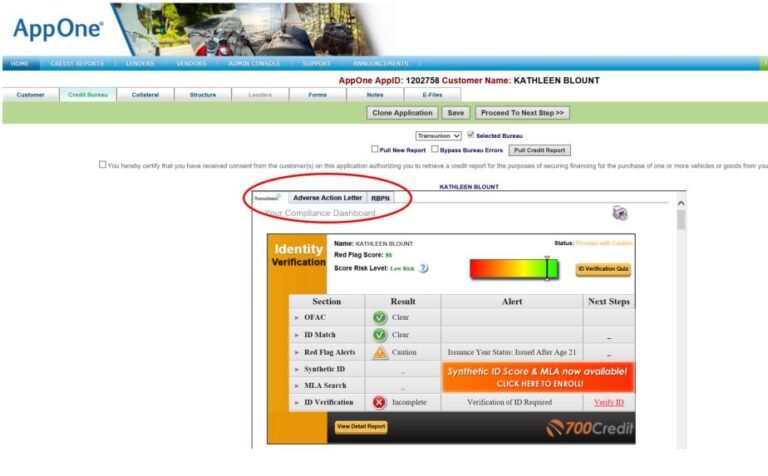Screen dimensions: 768x476
Task: Expand the ID Verification section row
Action: coord(297,403)
